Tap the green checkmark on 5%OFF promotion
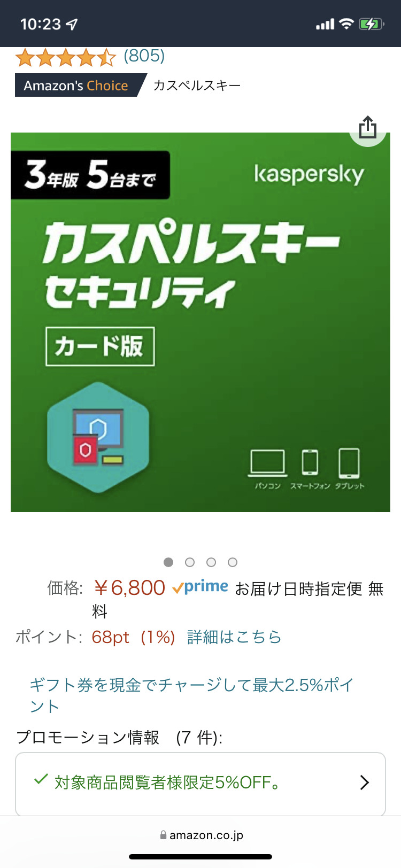 (x=41, y=780)
